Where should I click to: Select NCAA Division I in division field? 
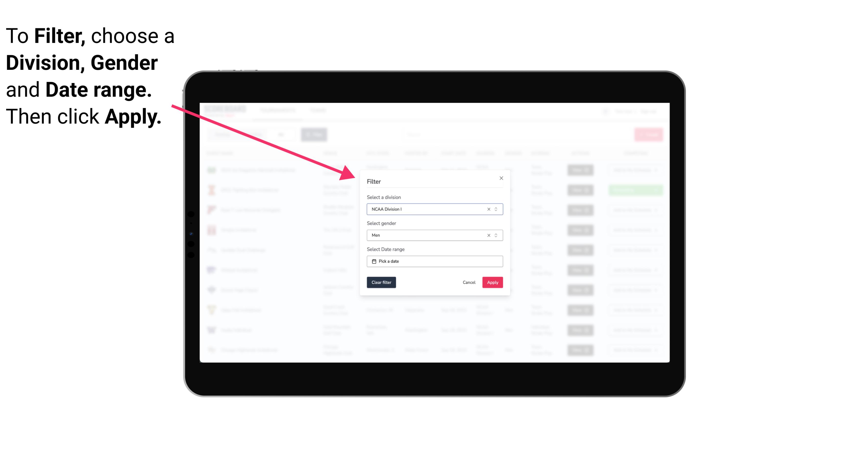(x=434, y=209)
